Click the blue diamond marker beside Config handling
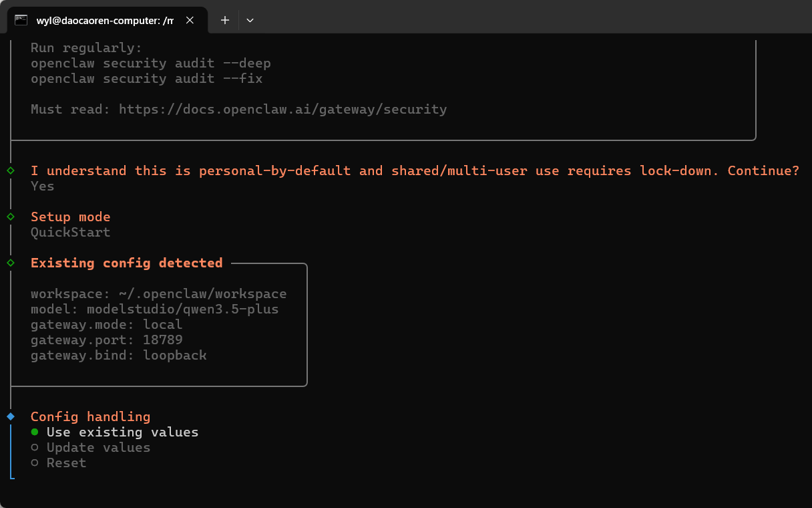 point(11,416)
